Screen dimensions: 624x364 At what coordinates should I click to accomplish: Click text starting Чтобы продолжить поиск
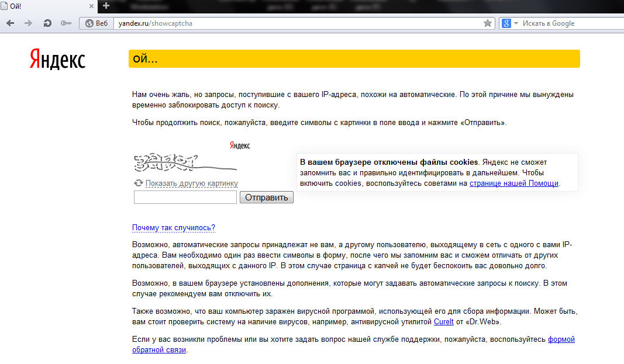tap(319, 122)
